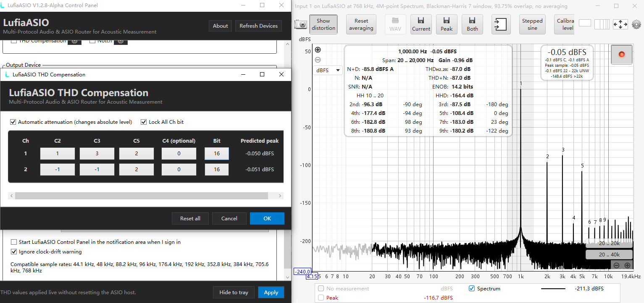Select the single-pane layout icon
The width and height of the screenshot is (644, 303).
click(x=585, y=23)
